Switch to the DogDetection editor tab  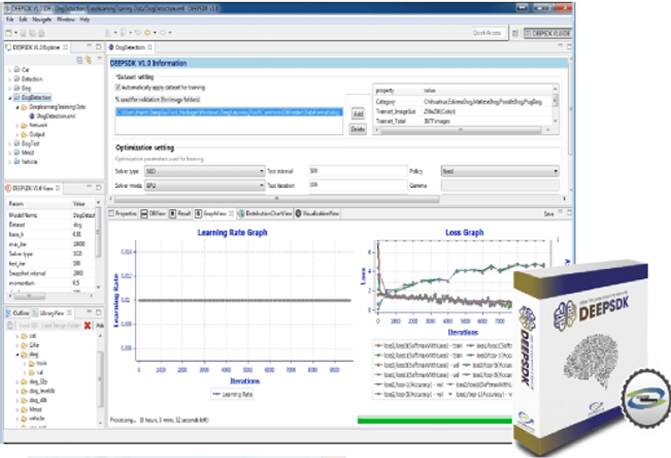130,47
